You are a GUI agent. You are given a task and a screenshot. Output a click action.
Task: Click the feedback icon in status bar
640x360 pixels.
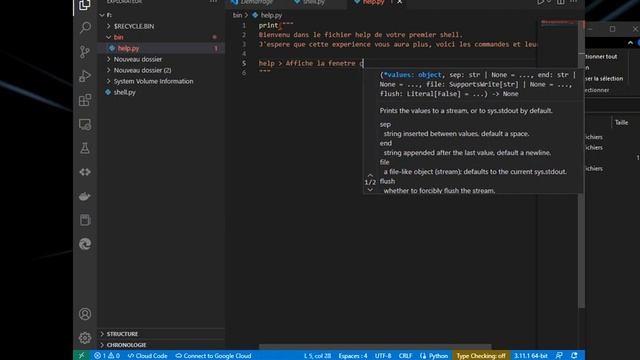(x=559, y=356)
